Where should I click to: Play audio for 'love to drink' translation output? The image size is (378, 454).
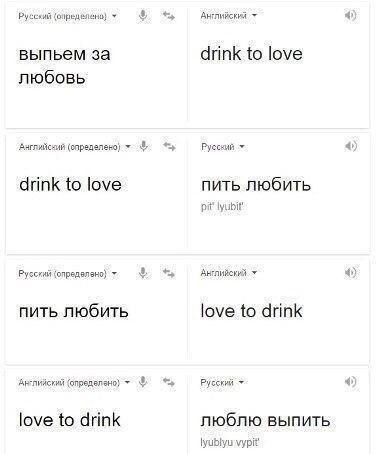(x=350, y=273)
